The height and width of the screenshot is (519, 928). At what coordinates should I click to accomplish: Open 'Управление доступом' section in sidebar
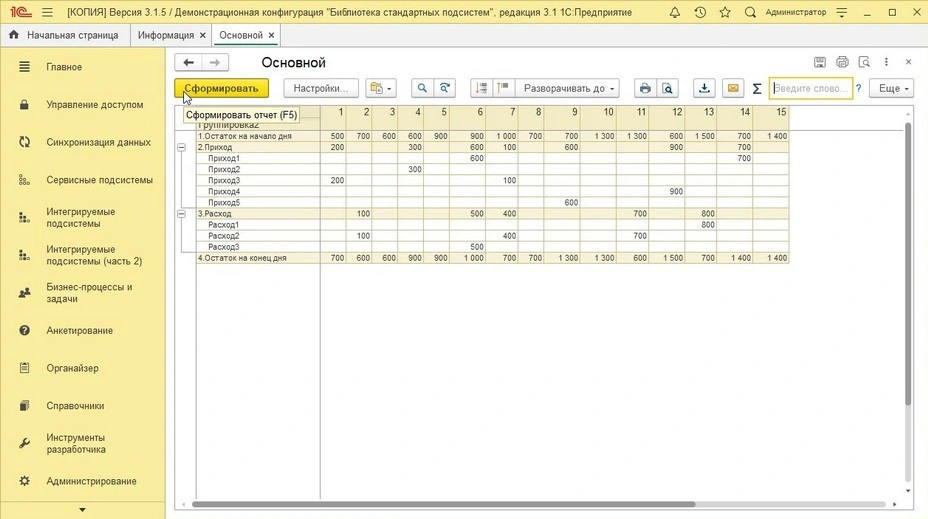[94, 105]
